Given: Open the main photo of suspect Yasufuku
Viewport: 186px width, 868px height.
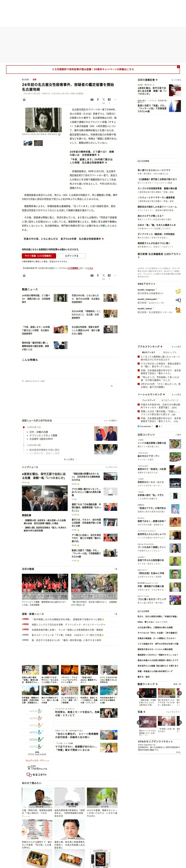Looking at the screenshot, I should 44,120.
